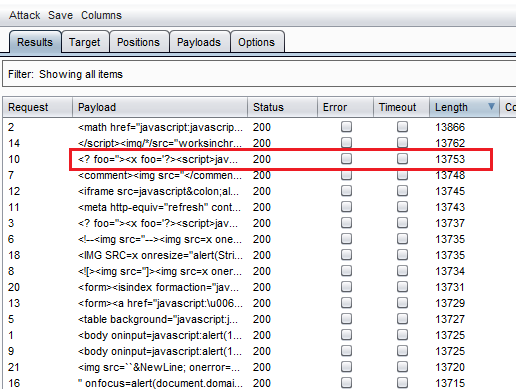The image size is (516, 389).
Task: Toggle Error checkbox for request 9
Action: tap(346, 351)
